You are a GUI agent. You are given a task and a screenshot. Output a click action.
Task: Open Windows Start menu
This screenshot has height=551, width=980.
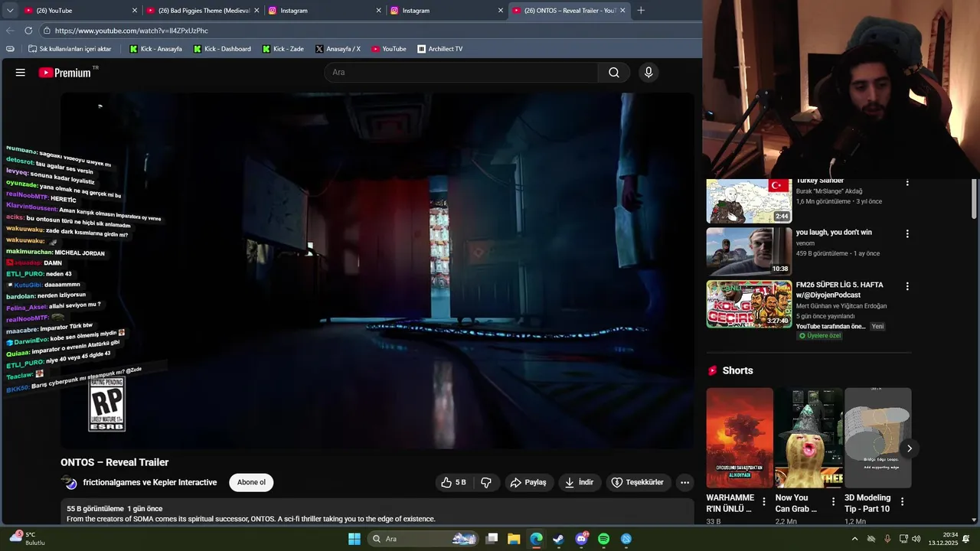click(354, 539)
